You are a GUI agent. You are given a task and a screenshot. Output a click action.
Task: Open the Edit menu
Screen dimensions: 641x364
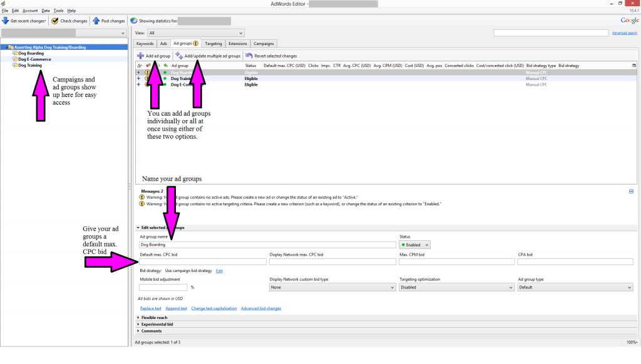[x=15, y=11]
